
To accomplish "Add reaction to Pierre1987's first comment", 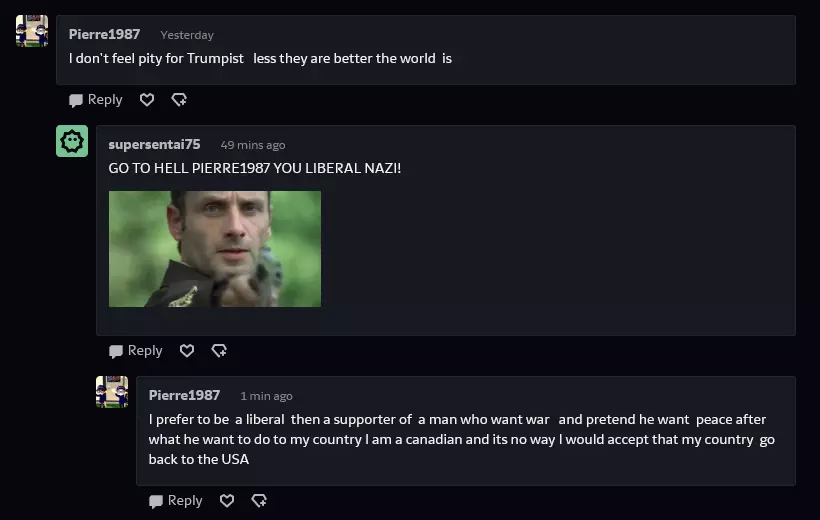I will 179,99.
